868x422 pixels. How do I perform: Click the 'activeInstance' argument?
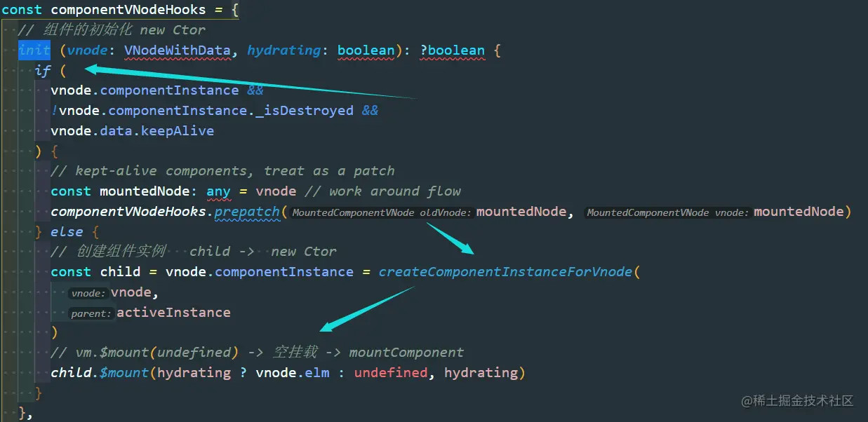[x=173, y=313]
